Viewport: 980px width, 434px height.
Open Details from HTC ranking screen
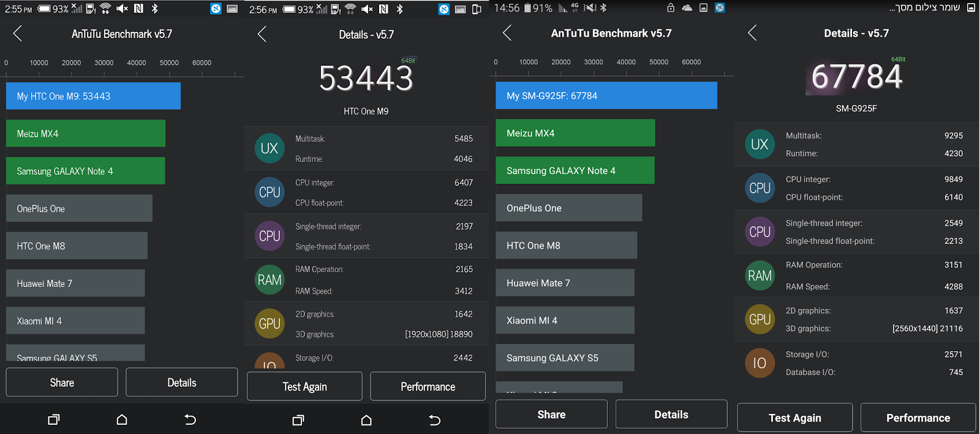(x=182, y=383)
